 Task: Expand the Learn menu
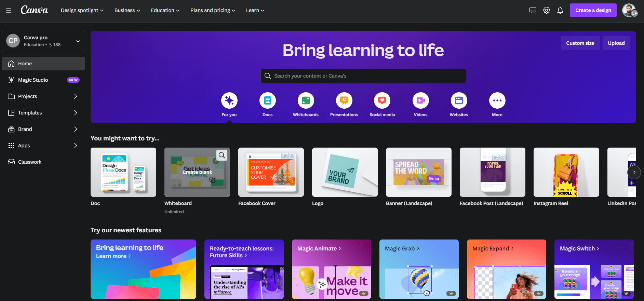pos(255,10)
